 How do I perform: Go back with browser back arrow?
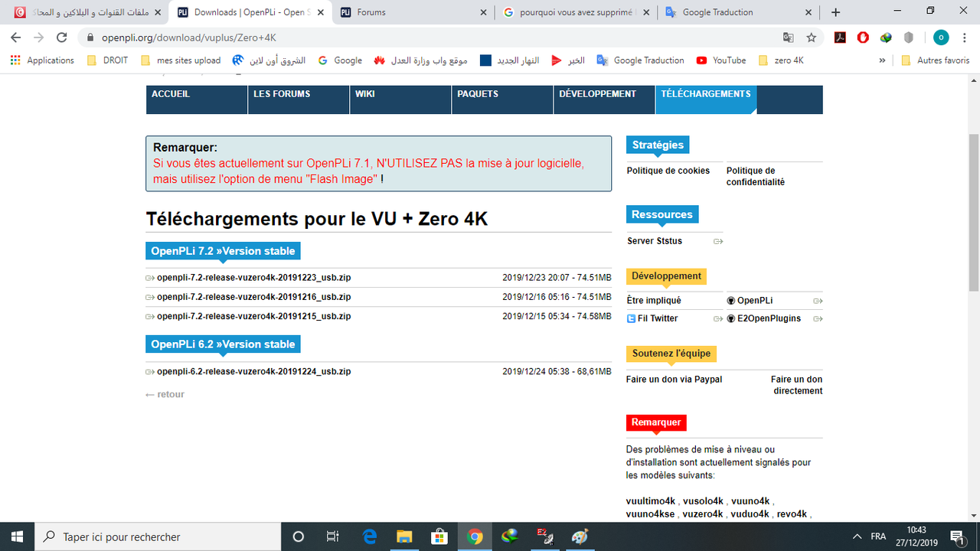(15, 37)
